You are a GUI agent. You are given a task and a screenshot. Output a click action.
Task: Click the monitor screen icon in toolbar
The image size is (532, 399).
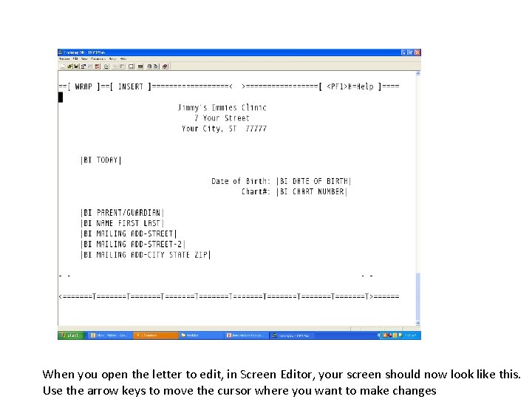point(131,66)
